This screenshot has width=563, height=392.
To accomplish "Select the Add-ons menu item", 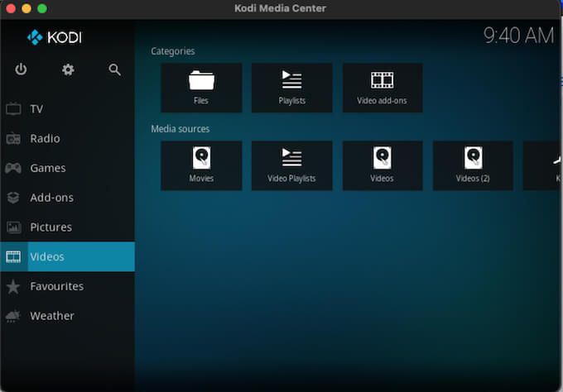I will pyautogui.click(x=68, y=198).
